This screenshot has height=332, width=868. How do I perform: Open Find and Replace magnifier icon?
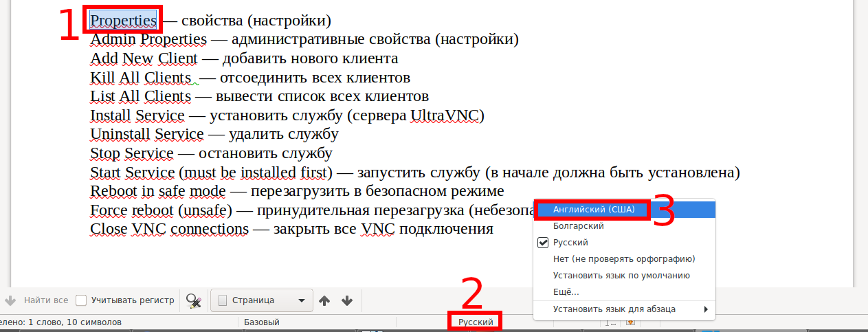(194, 300)
